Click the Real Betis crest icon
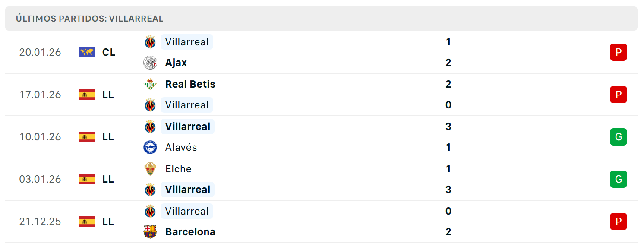 (150, 84)
